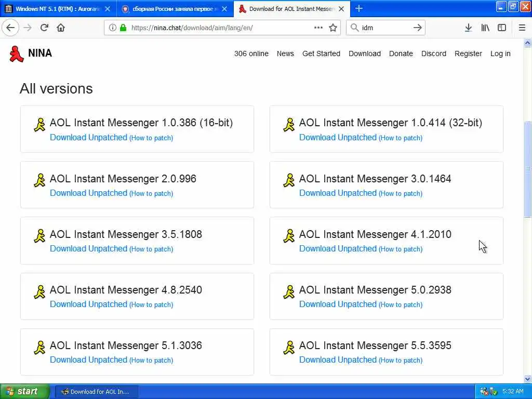Open How to patch for 1.0.386

pos(151,138)
